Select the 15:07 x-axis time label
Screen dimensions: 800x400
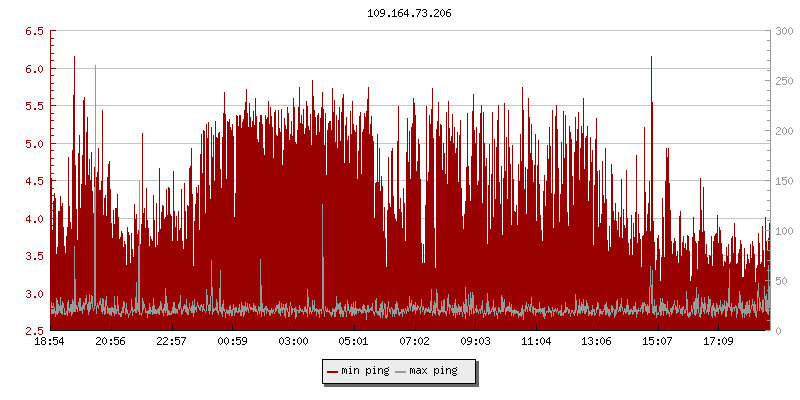[657, 342]
